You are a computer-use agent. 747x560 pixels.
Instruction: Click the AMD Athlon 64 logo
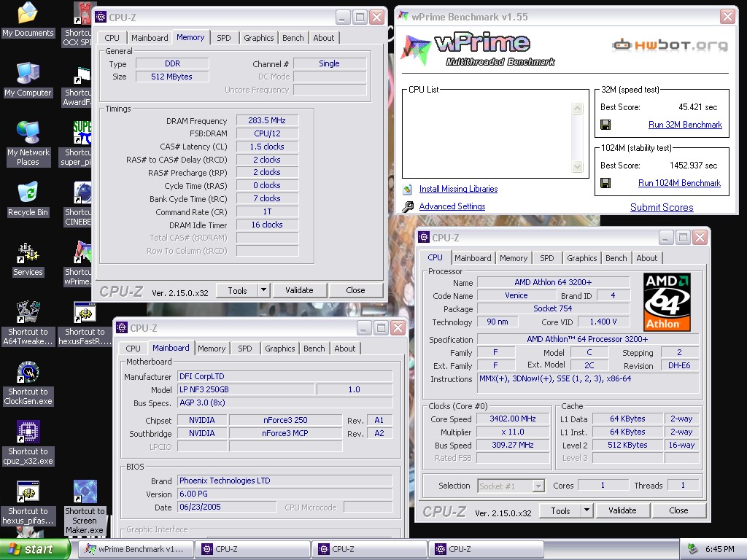click(x=667, y=302)
